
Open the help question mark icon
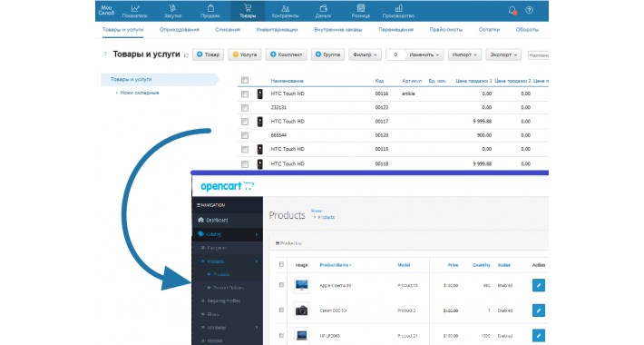click(x=530, y=10)
